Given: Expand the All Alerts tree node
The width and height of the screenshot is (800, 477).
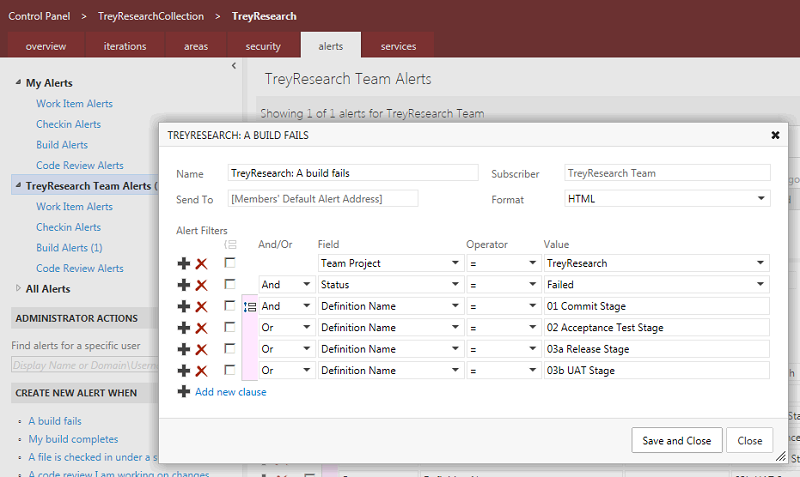Looking at the screenshot, I should pyautogui.click(x=18, y=288).
